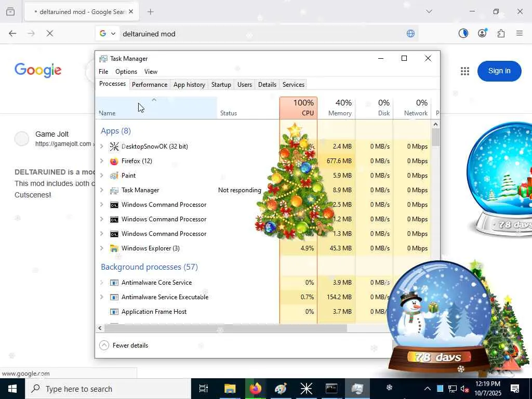Expand the Firefox (12) process group
Screen dimensions: 532x399
click(x=102, y=161)
